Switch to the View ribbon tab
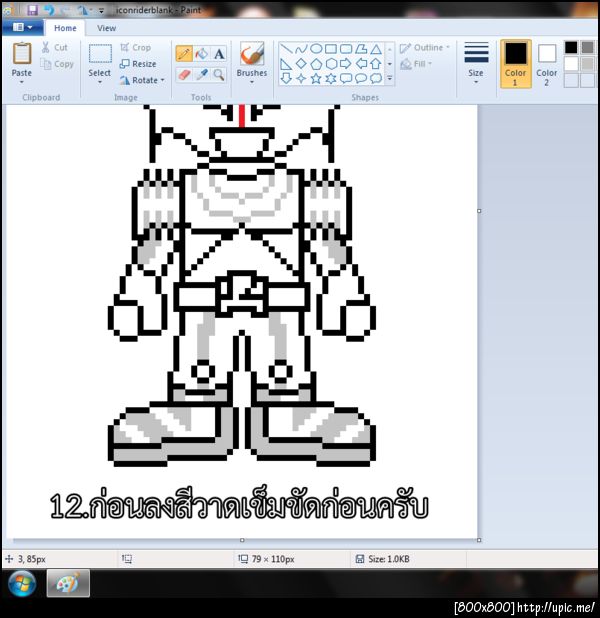600x618 pixels. pyautogui.click(x=106, y=28)
